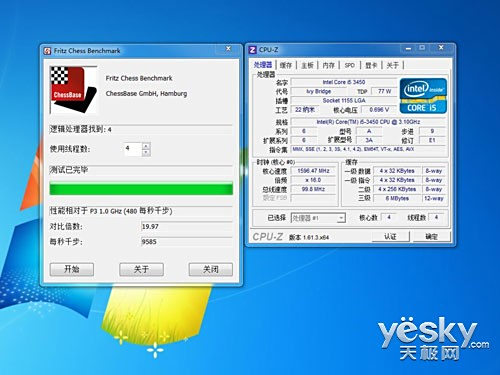
Task: Click the CPU-Z title bar icon
Action: (253, 50)
